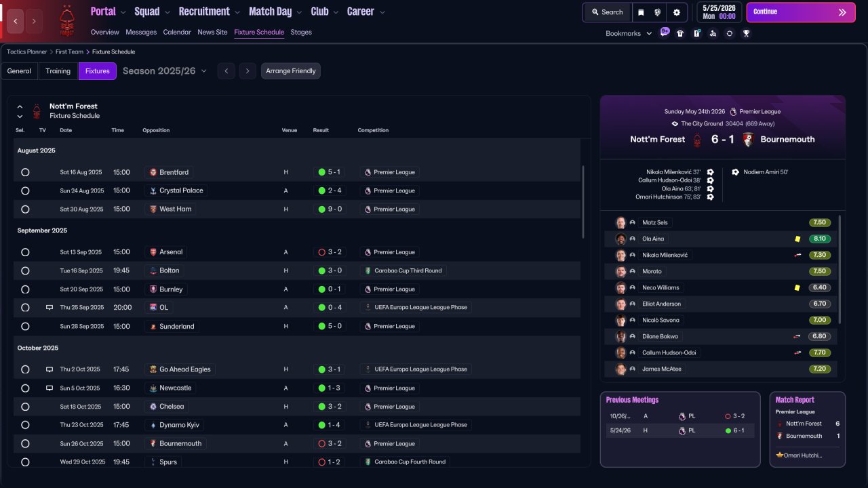Open the Messages tab
This screenshot has height=488, width=868.
tap(141, 32)
